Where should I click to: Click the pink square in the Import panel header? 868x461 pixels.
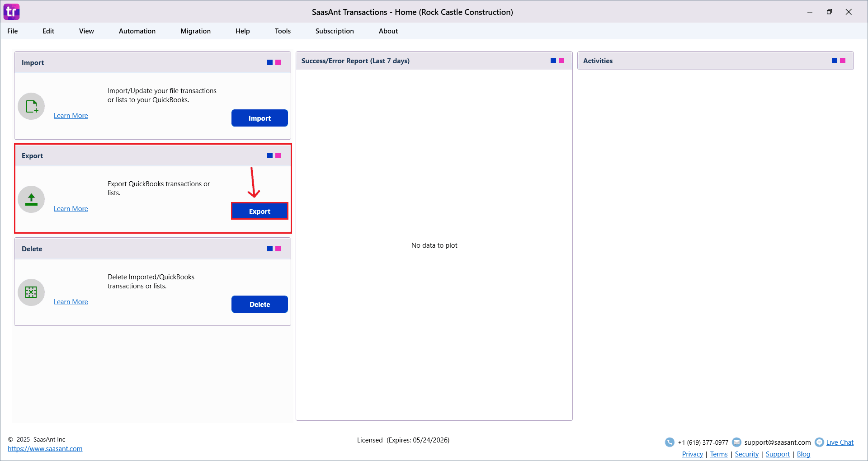(x=278, y=62)
